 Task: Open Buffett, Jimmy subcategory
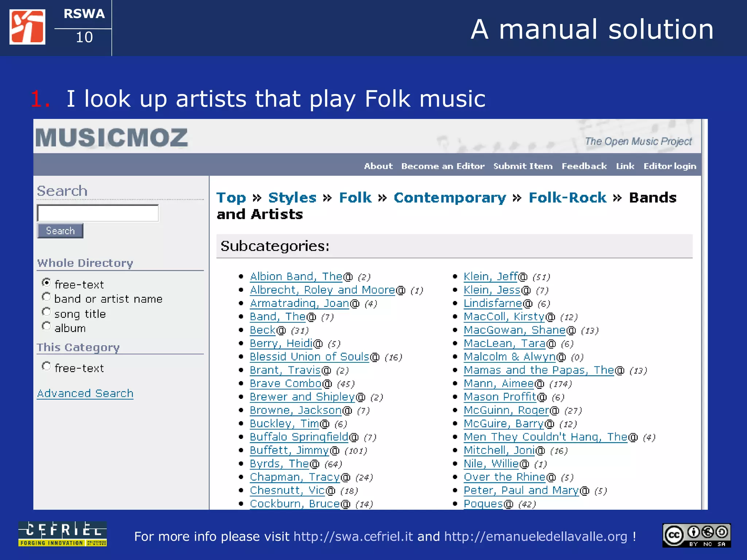click(290, 451)
